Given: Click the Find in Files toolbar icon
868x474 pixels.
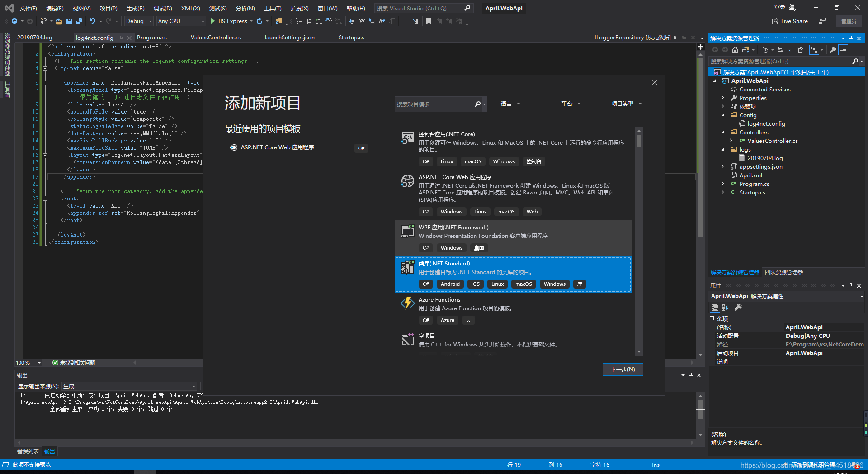Looking at the screenshot, I should click(278, 21).
